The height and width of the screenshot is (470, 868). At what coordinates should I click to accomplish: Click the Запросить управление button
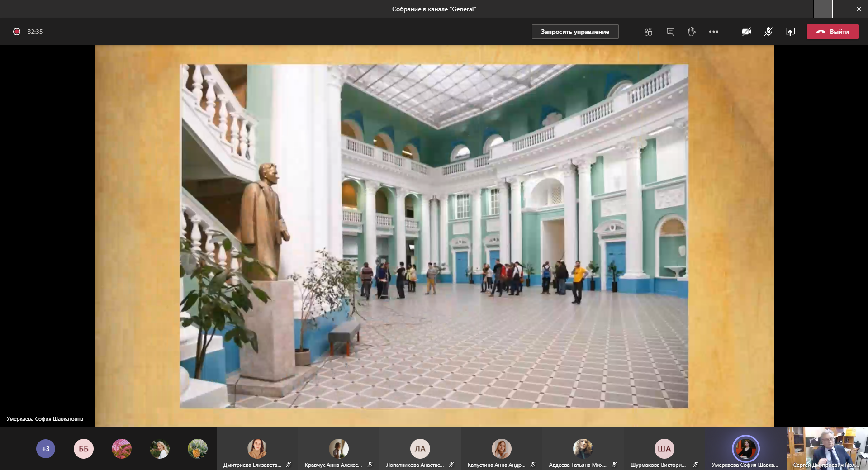click(575, 32)
